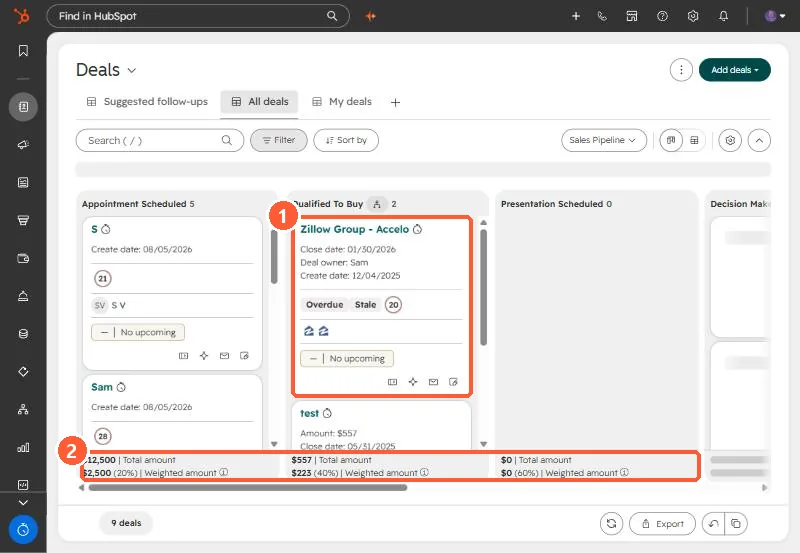
Task: Open the content sidebar icon
Action: click(x=23, y=183)
